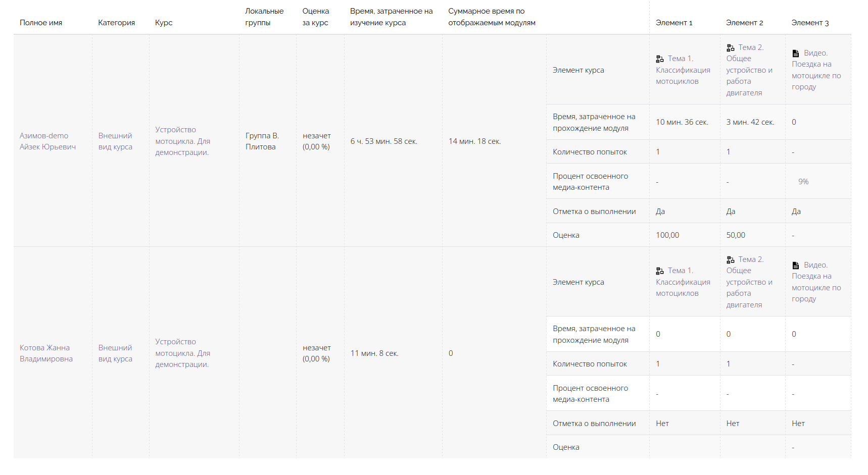Click the Локальные группы column header

(x=264, y=17)
